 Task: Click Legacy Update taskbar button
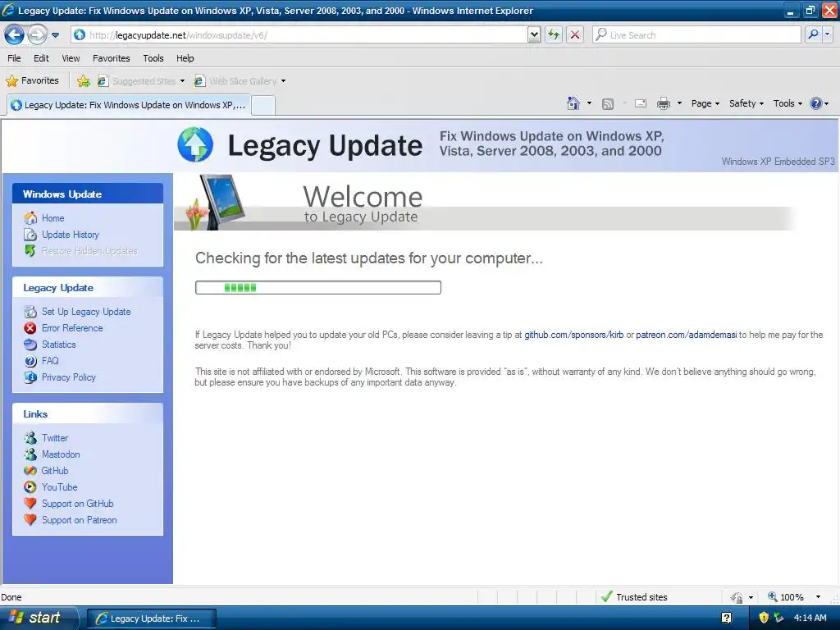pyautogui.click(x=152, y=619)
